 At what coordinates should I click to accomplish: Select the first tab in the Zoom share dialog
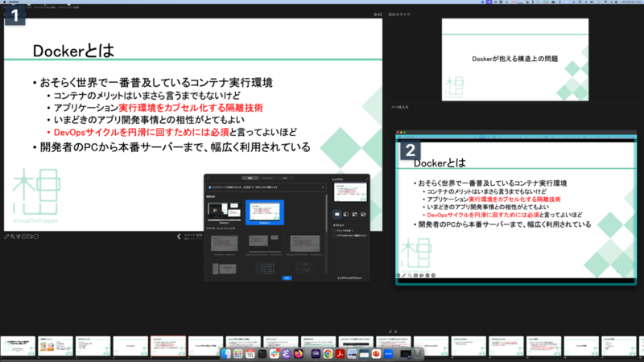click(250, 178)
